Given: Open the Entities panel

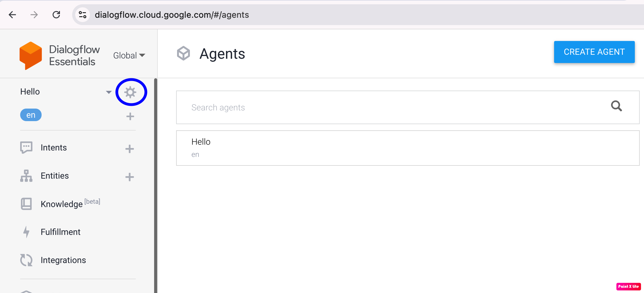Looking at the screenshot, I should pyautogui.click(x=54, y=176).
